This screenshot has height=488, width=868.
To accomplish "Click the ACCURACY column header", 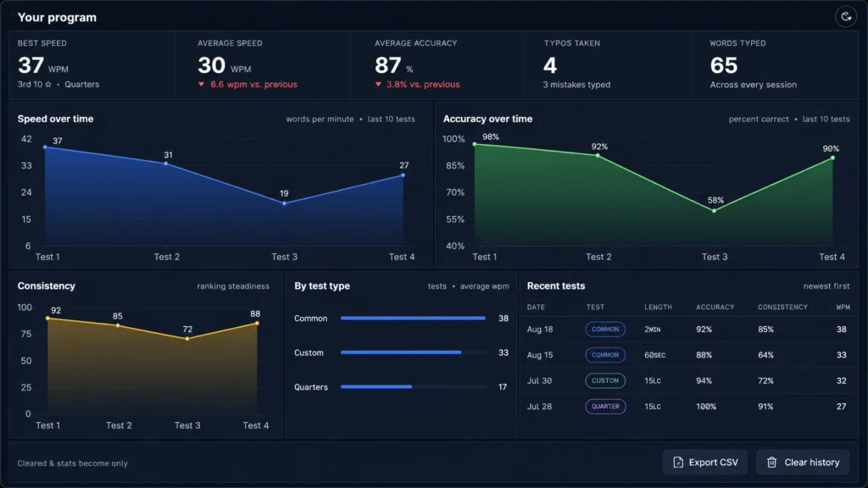I will (715, 307).
